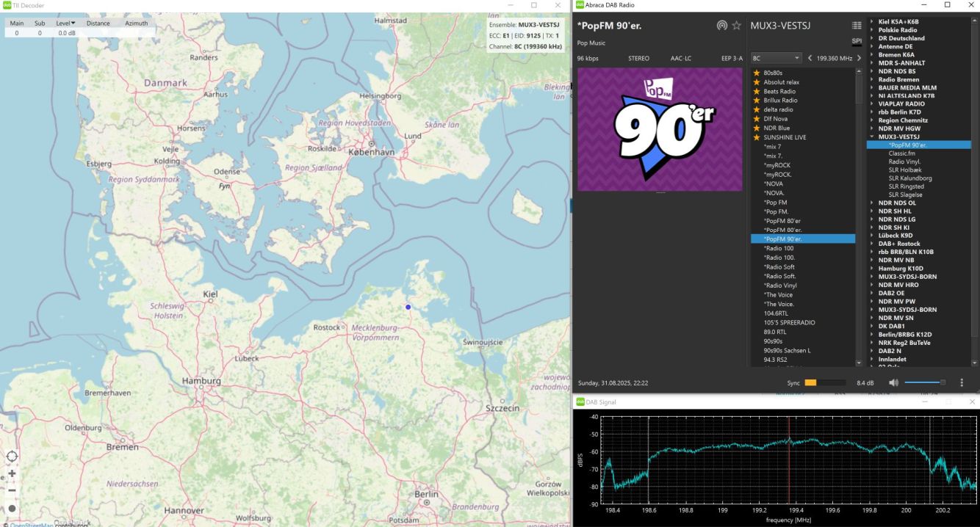This screenshot has height=527, width=980.
Task: Expand the Bremen K6A ensemble
Action: (872, 54)
